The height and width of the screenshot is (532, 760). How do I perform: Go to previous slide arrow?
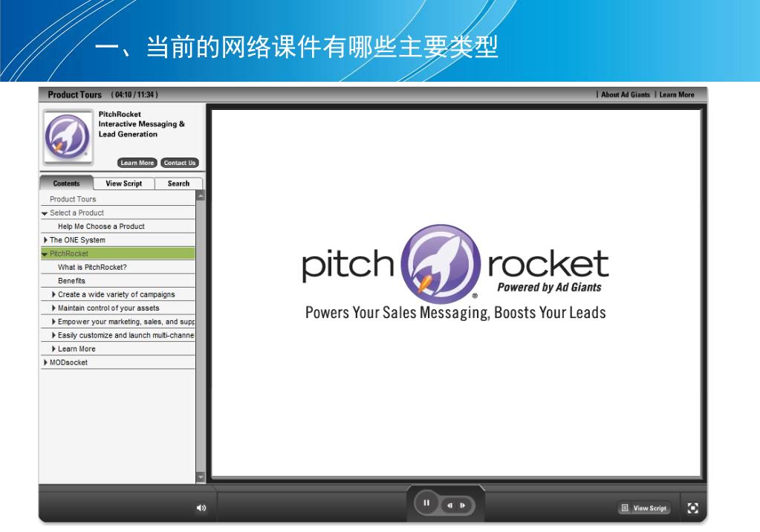(449, 505)
